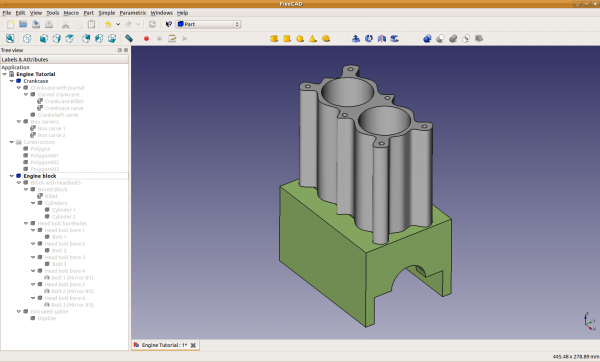Undock the Tree view panel
The image size is (600, 362).
tap(120, 50)
